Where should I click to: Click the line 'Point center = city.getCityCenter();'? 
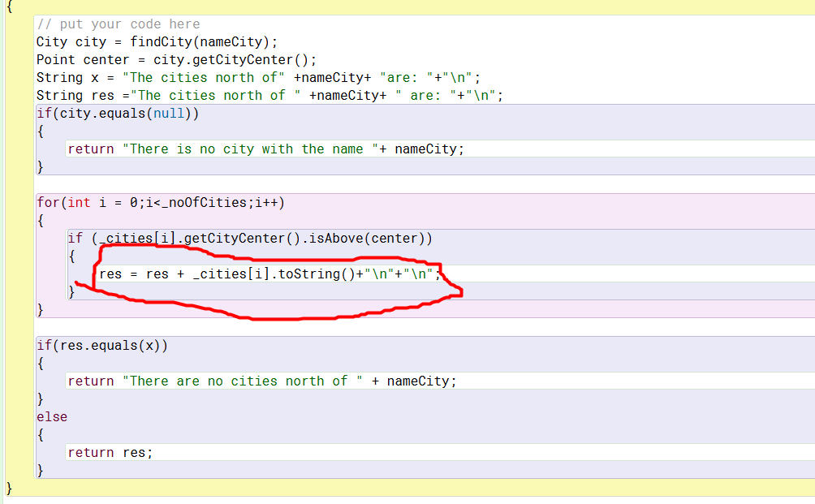(176, 60)
